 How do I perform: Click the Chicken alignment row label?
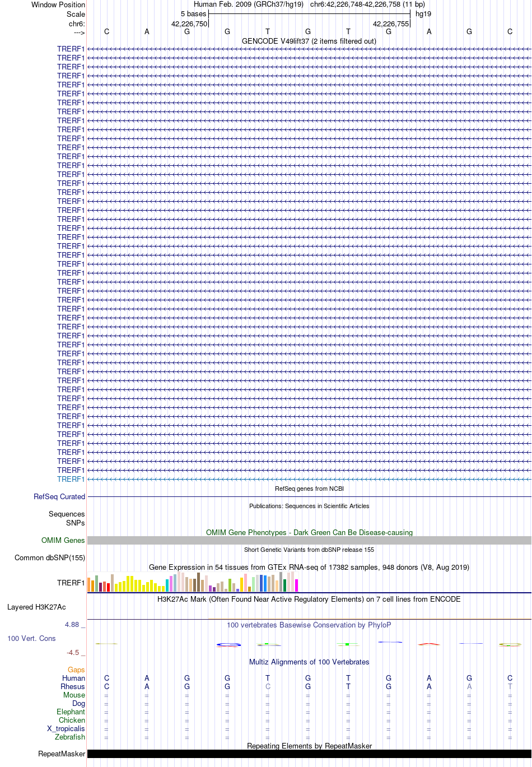pyautogui.click(x=72, y=720)
